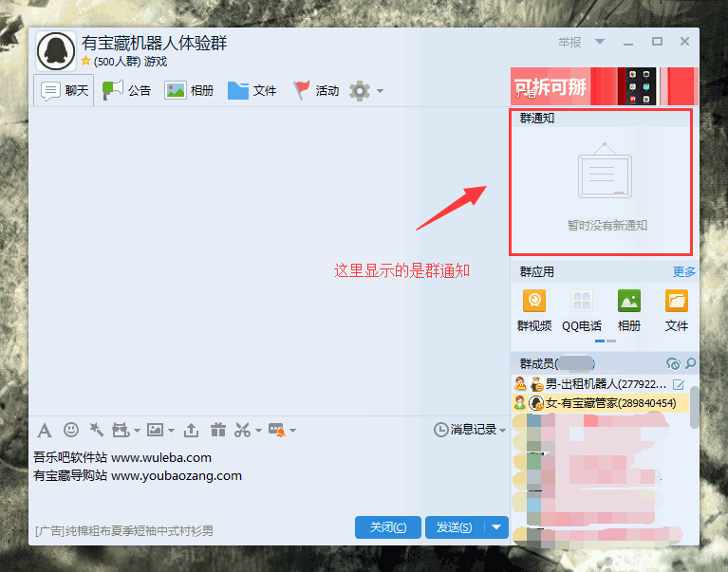Click the scissors screenshot icon
Viewport: 728px width, 572px height.
click(x=242, y=430)
